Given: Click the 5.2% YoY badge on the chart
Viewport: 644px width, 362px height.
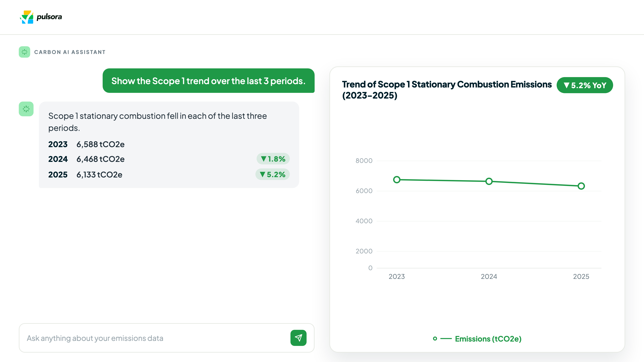Looking at the screenshot, I should tap(585, 85).
